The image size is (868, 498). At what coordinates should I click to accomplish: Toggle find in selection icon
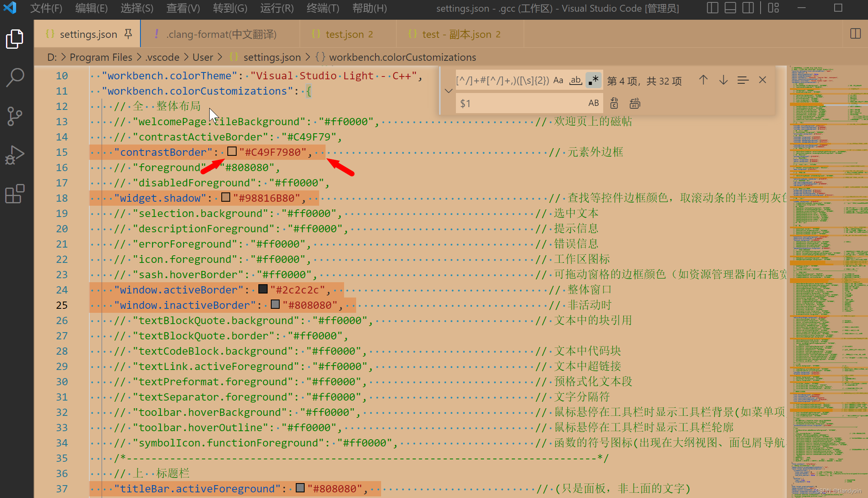coord(743,80)
